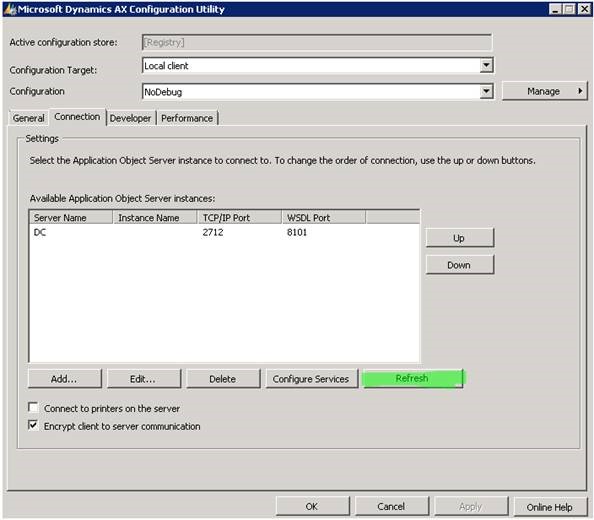The image size is (594, 520).
Task: Open the Developer tab
Action: pyautogui.click(x=130, y=118)
